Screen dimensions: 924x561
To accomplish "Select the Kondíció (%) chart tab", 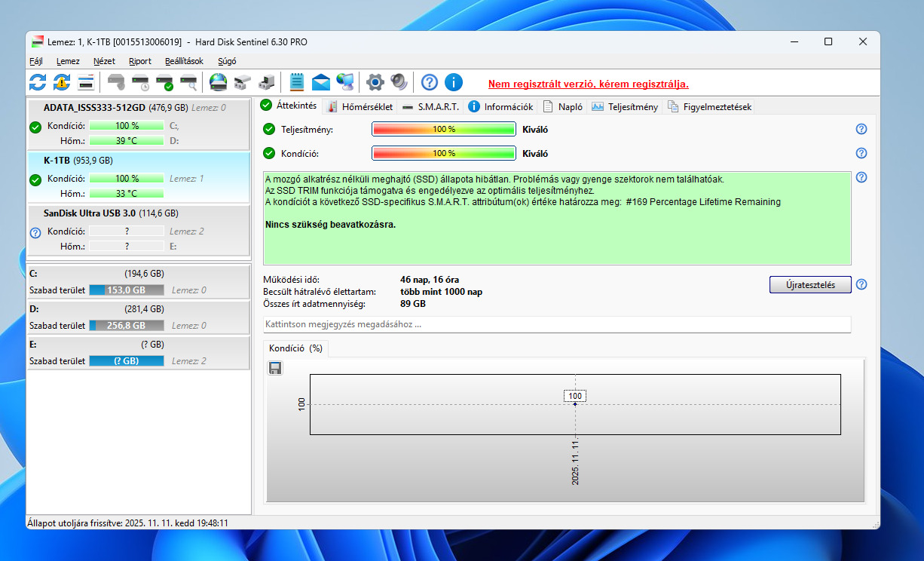I will (x=295, y=348).
